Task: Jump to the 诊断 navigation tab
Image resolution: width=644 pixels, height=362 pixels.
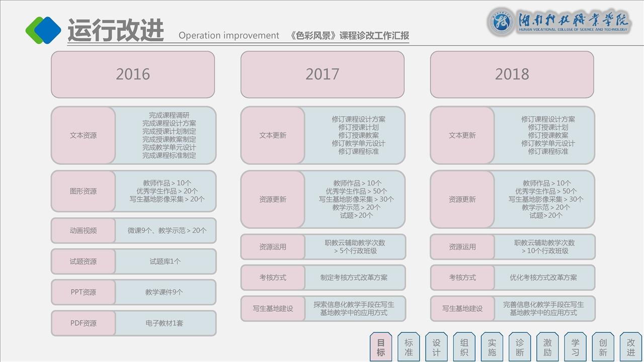Action: tap(520, 347)
